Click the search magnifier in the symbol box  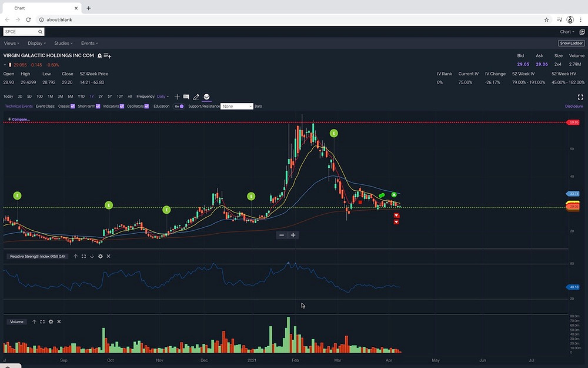[x=40, y=32]
